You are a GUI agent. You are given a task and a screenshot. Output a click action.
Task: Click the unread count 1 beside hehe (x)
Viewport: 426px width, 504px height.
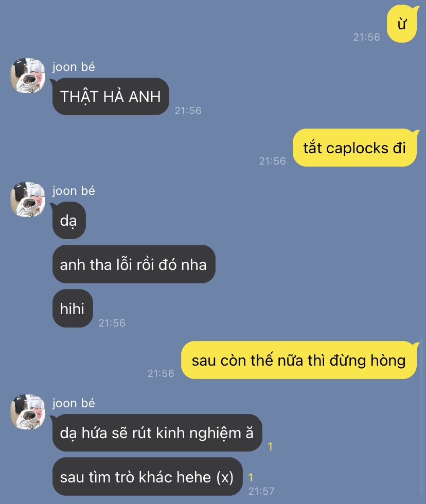251,477
